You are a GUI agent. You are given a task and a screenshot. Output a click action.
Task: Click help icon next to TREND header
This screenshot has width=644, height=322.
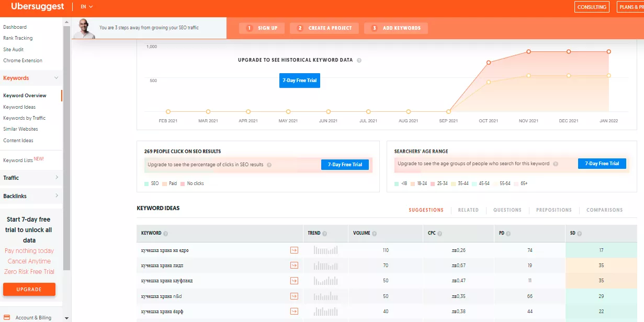(325, 234)
